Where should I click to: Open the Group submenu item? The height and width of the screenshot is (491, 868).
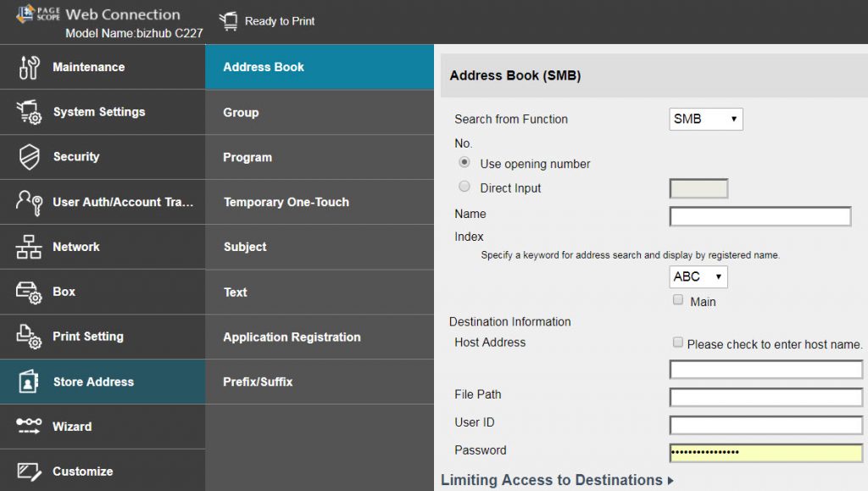pyautogui.click(x=241, y=113)
